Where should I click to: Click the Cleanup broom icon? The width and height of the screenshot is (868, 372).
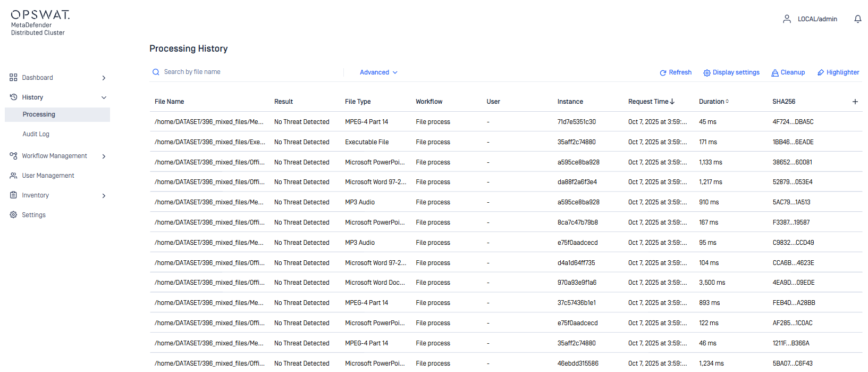pos(775,73)
